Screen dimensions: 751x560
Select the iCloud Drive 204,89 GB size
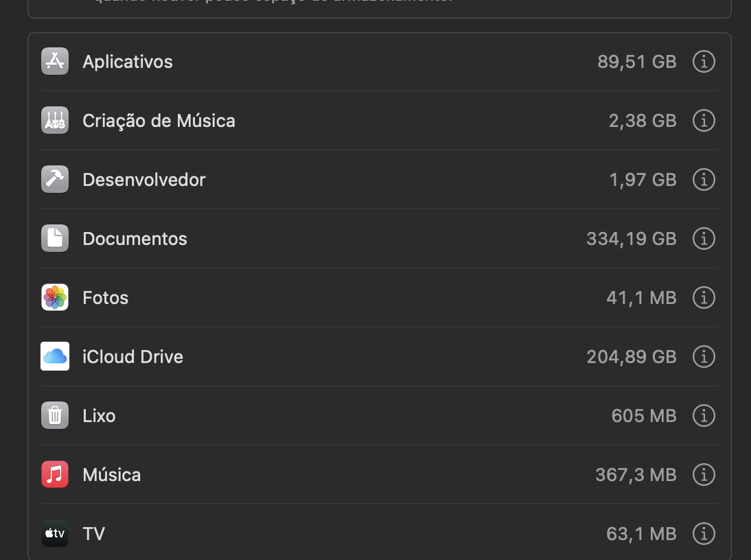632,357
